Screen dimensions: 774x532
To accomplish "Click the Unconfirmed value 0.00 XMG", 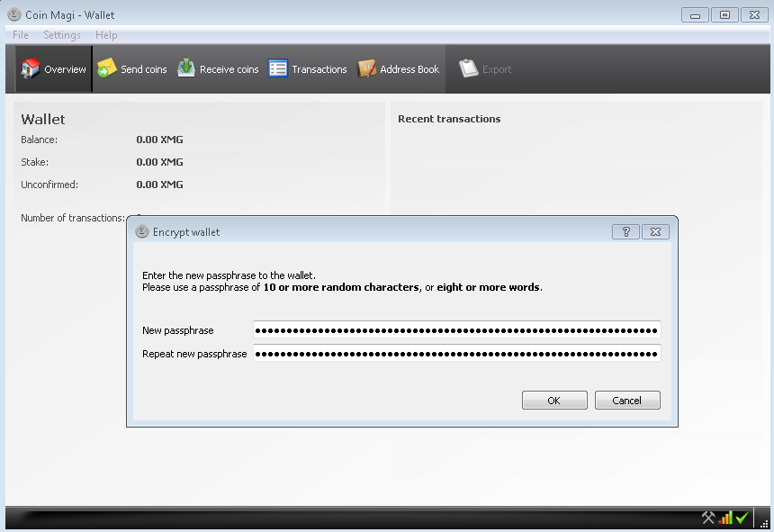I will point(159,185).
